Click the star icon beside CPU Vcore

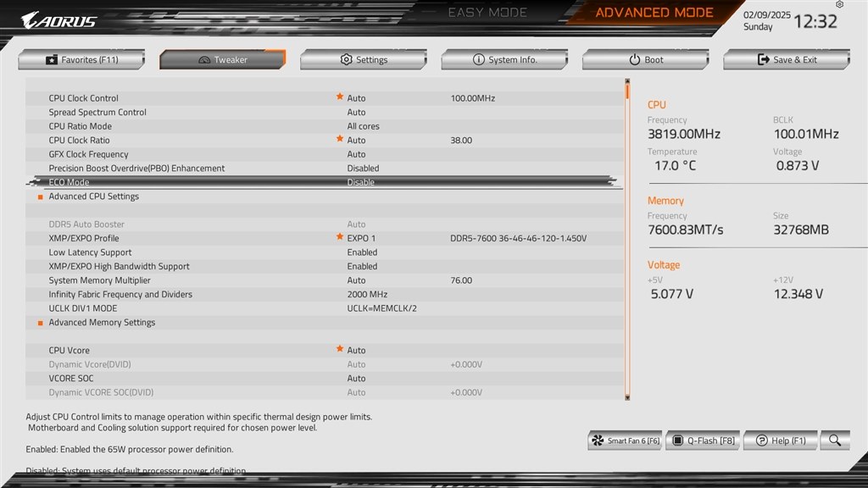coord(340,349)
